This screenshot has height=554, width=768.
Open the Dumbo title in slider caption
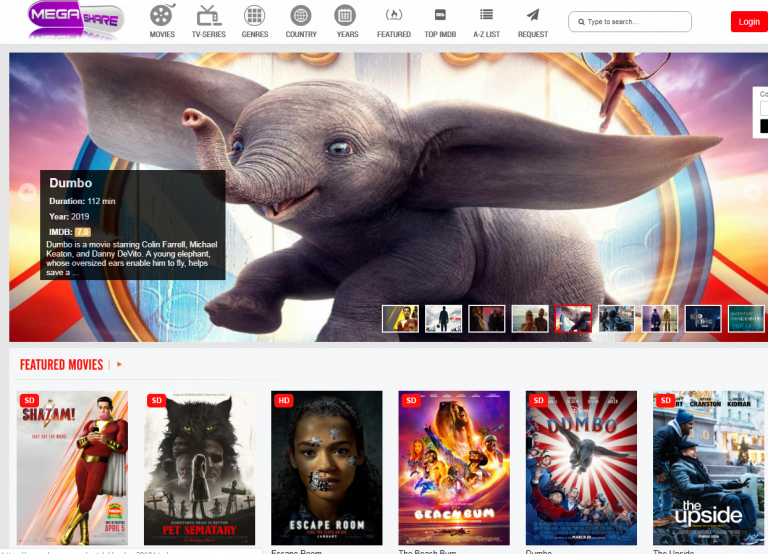(x=71, y=183)
